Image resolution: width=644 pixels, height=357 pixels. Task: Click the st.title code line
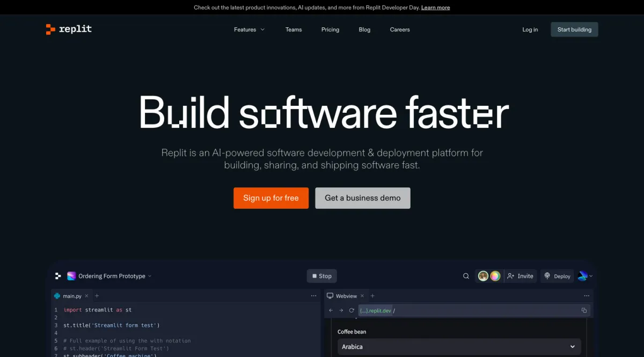(111, 325)
